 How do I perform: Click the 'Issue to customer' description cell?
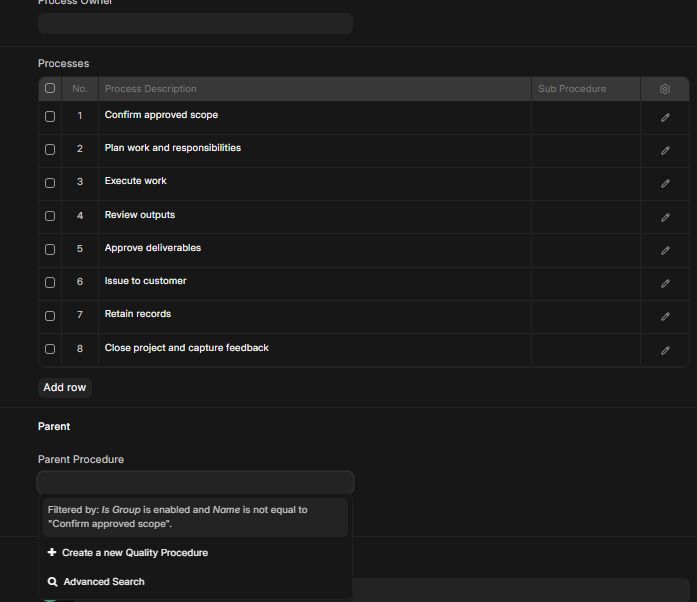[x=315, y=282]
